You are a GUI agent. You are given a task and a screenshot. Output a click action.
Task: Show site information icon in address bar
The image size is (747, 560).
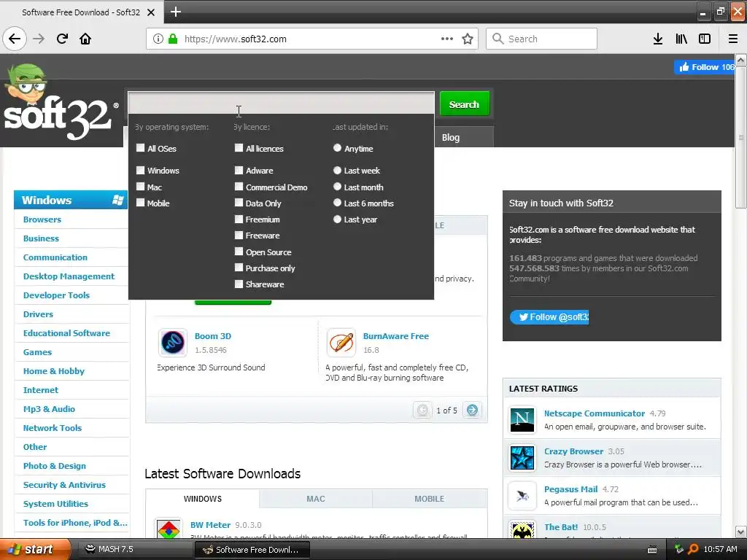point(158,39)
